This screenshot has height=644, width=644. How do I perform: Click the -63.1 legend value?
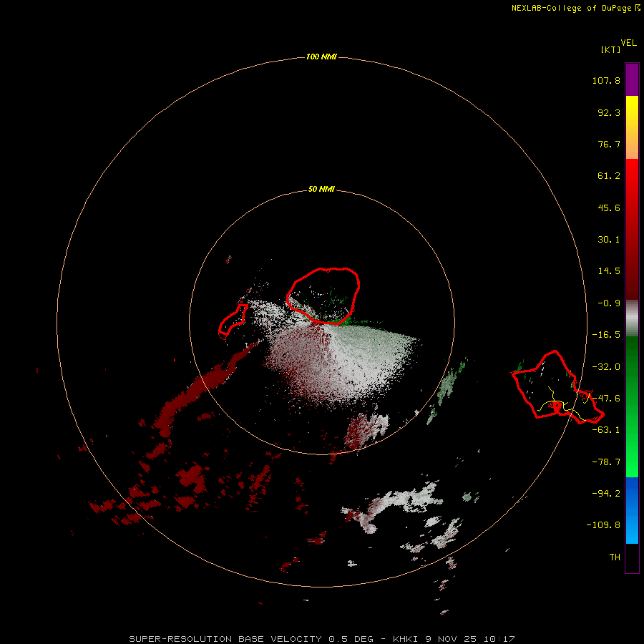[606, 430]
